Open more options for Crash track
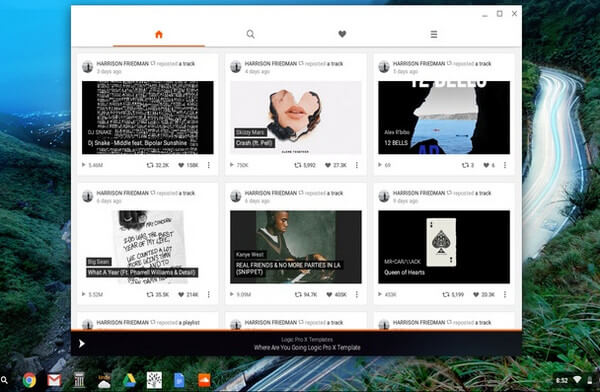The image size is (600, 392). pos(357,165)
